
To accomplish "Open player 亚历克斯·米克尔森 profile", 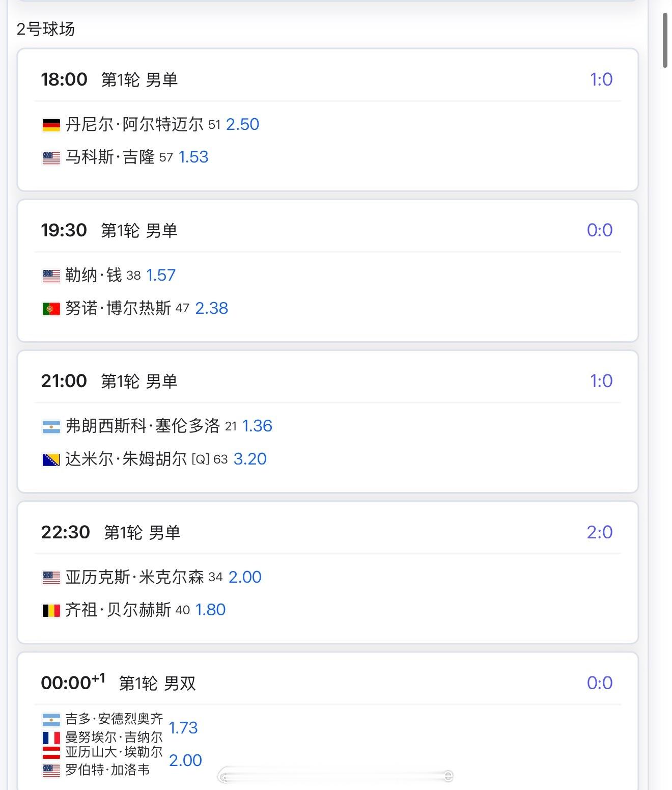I will 134,577.
